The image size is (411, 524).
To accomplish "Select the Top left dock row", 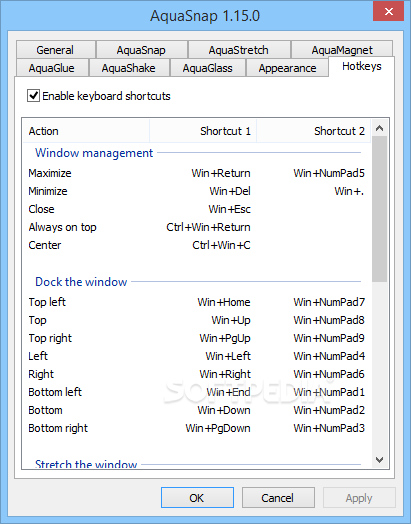I will [197, 302].
